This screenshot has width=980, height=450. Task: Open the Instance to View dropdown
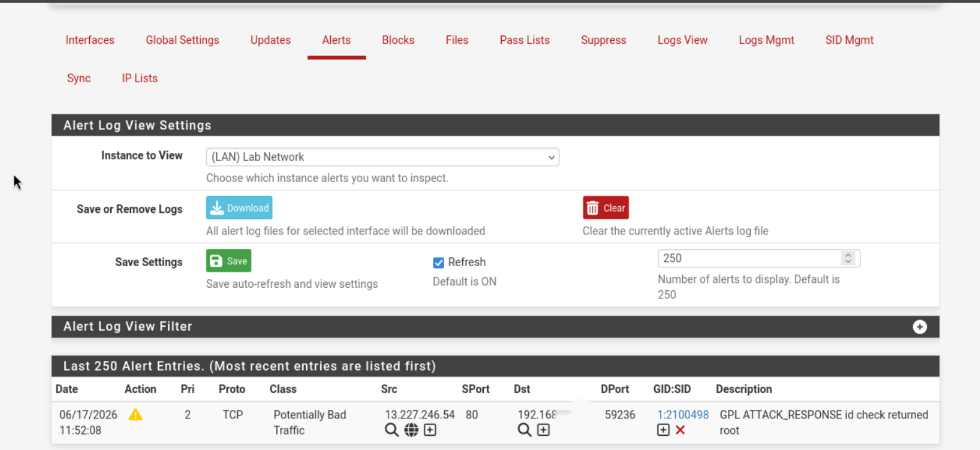[383, 157]
